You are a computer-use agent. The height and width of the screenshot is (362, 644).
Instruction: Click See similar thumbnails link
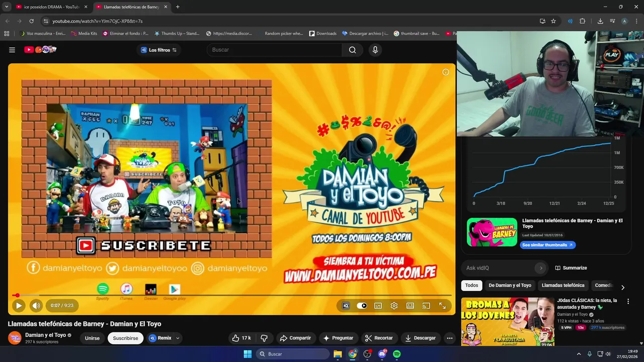click(547, 245)
